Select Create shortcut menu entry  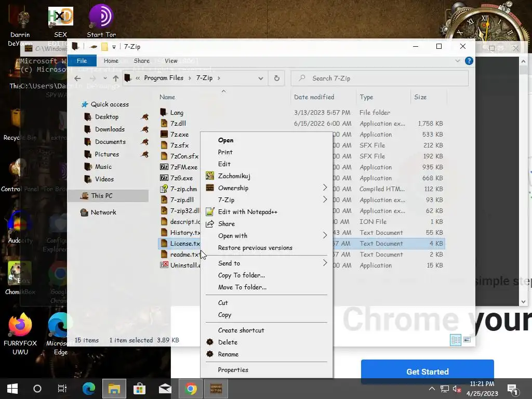click(x=241, y=330)
